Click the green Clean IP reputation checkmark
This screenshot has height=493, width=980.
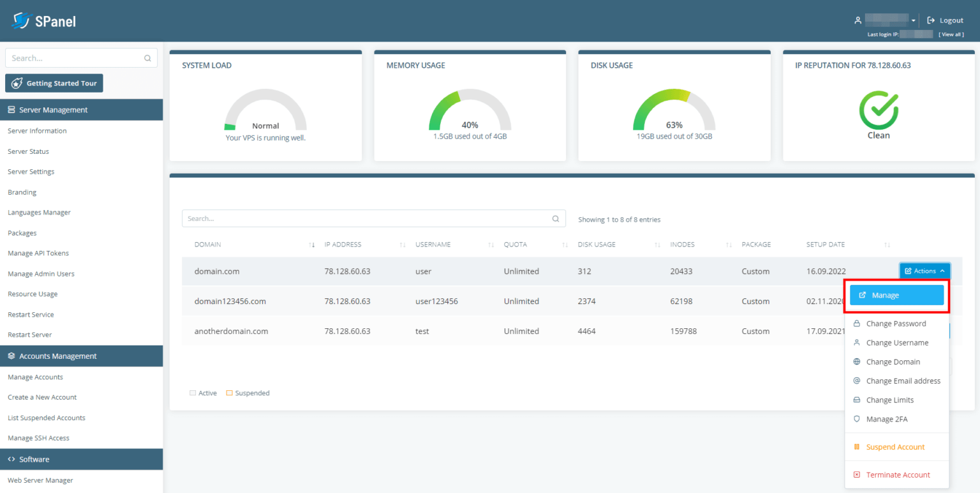point(878,110)
